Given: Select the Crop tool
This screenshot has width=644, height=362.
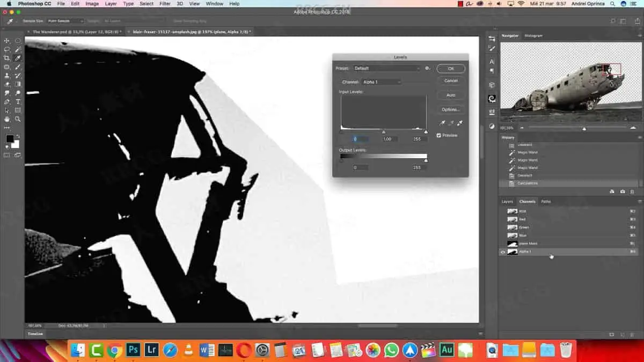Looking at the screenshot, I should point(7,58).
